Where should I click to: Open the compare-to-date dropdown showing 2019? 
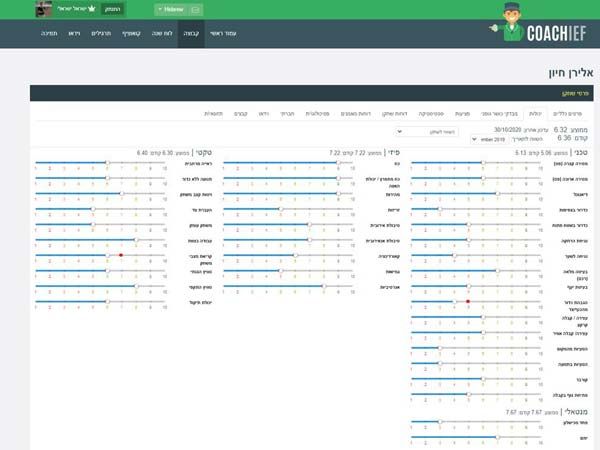492,141
